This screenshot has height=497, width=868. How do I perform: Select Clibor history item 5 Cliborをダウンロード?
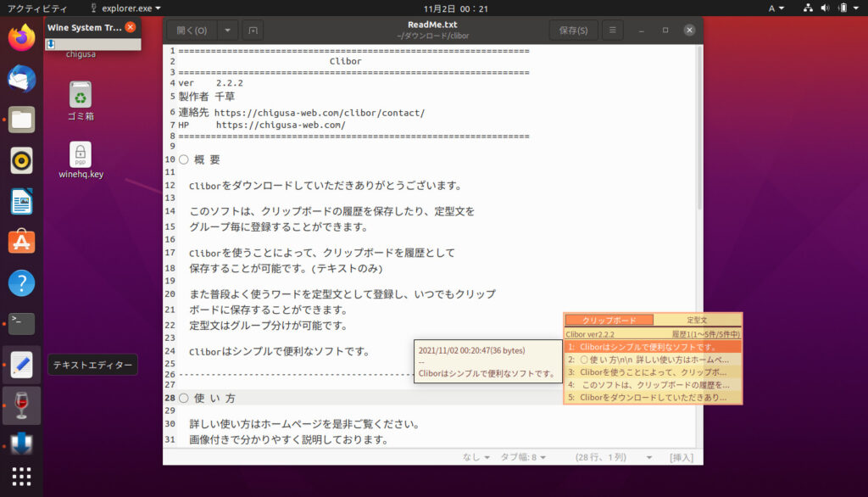point(653,398)
